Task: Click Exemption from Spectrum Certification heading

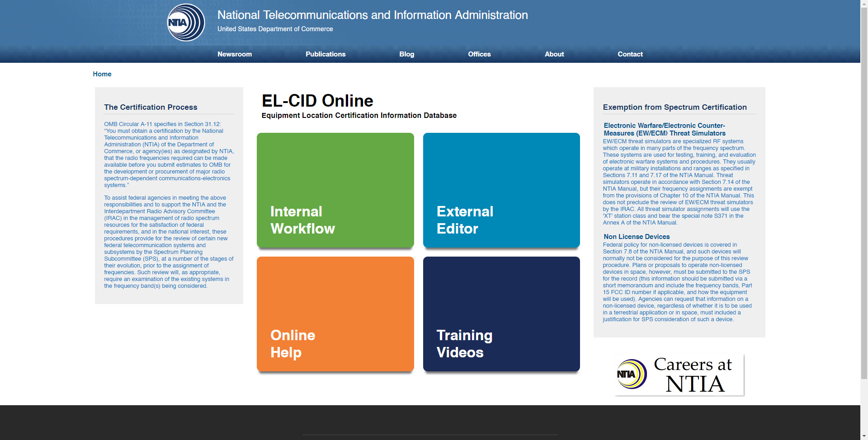Action: 675,107
